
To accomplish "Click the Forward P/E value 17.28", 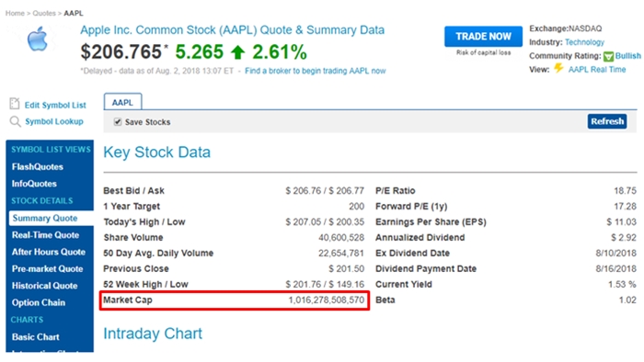I will coord(625,206).
